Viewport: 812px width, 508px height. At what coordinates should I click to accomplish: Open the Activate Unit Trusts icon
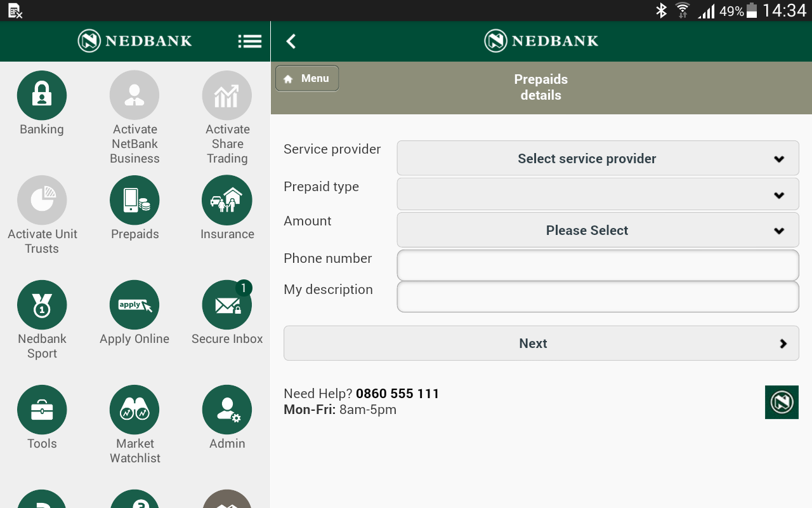[42, 200]
